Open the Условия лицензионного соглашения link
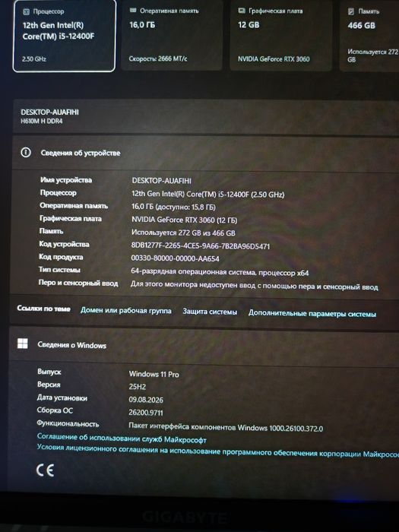Screen dimensions: 399x532 [218, 451]
